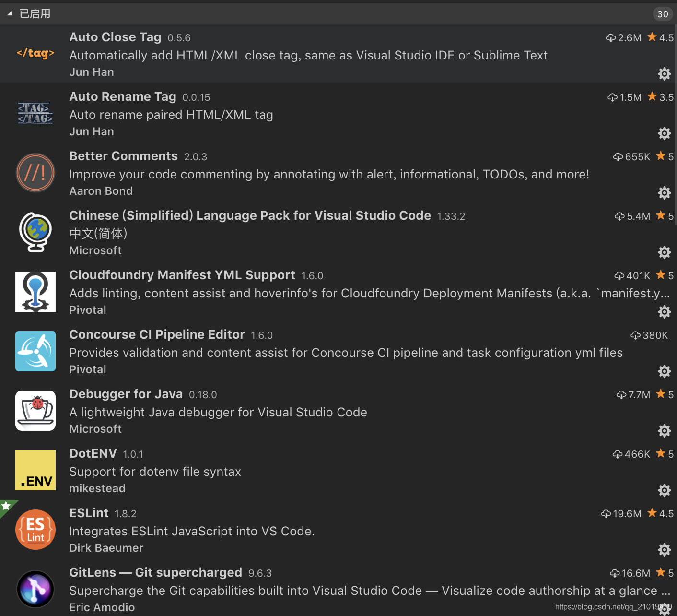677x616 pixels.
Task: Collapse the 已启用 section triangle
Action: click(10, 14)
